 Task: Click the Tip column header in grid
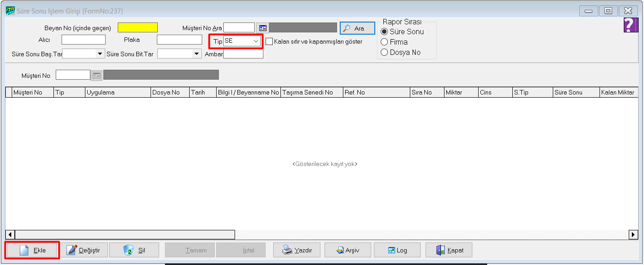pyautogui.click(x=70, y=92)
